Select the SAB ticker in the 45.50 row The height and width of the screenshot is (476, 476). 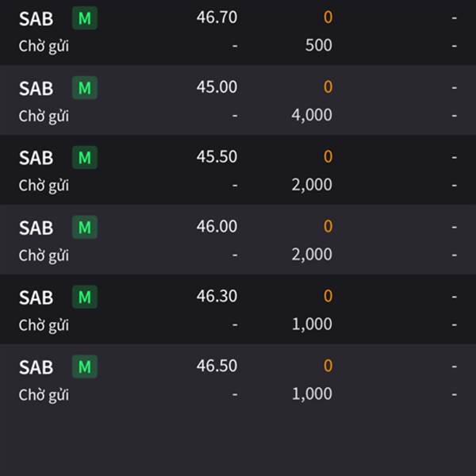(x=36, y=158)
